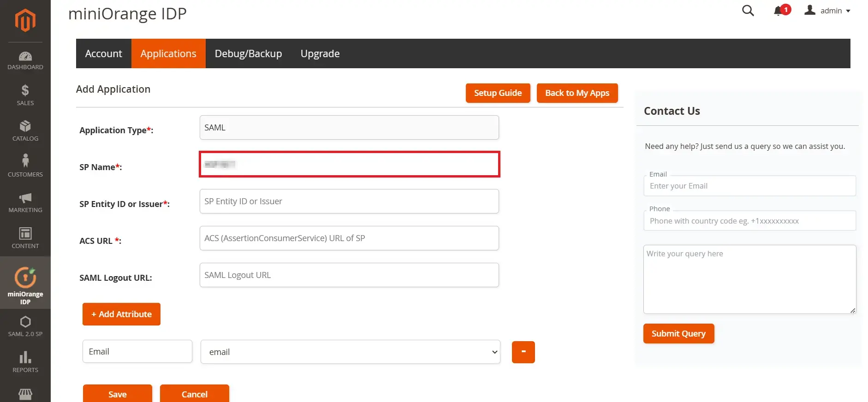Image resolution: width=868 pixels, height=402 pixels.
Task: Click the Setup Guide button
Action: (498, 93)
